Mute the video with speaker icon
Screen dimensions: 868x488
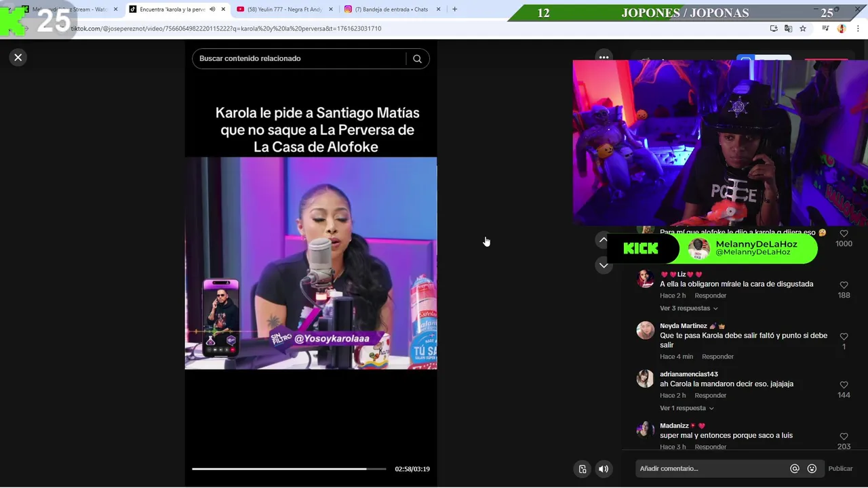[604, 469]
